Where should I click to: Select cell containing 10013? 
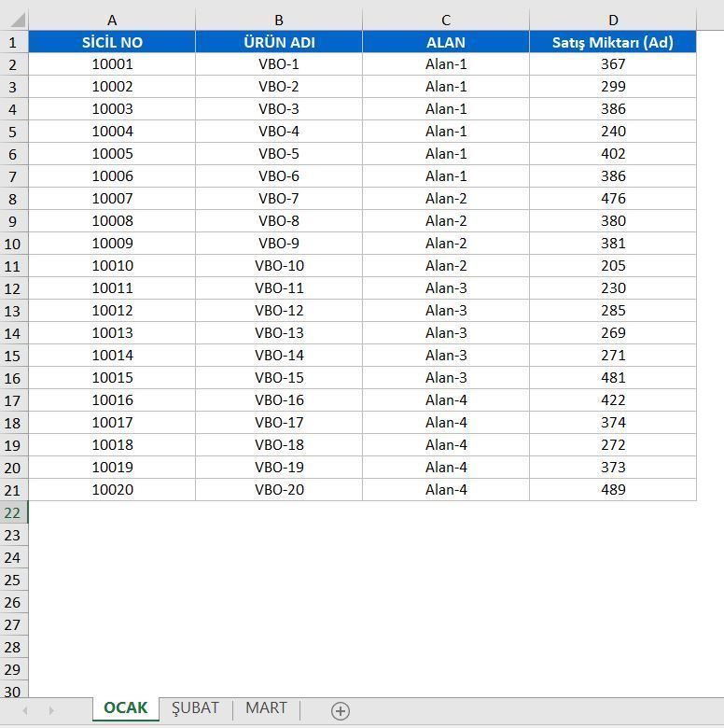pos(112,332)
